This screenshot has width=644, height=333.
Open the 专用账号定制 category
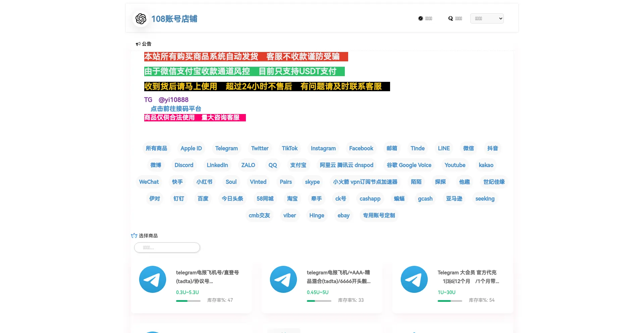[x=379, y=215]
